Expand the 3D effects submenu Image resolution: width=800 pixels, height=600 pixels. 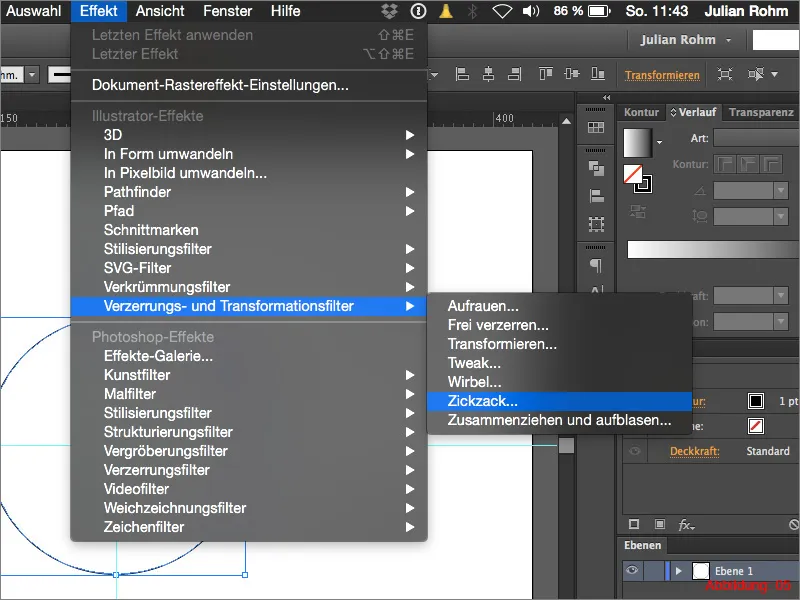point(248,135)
